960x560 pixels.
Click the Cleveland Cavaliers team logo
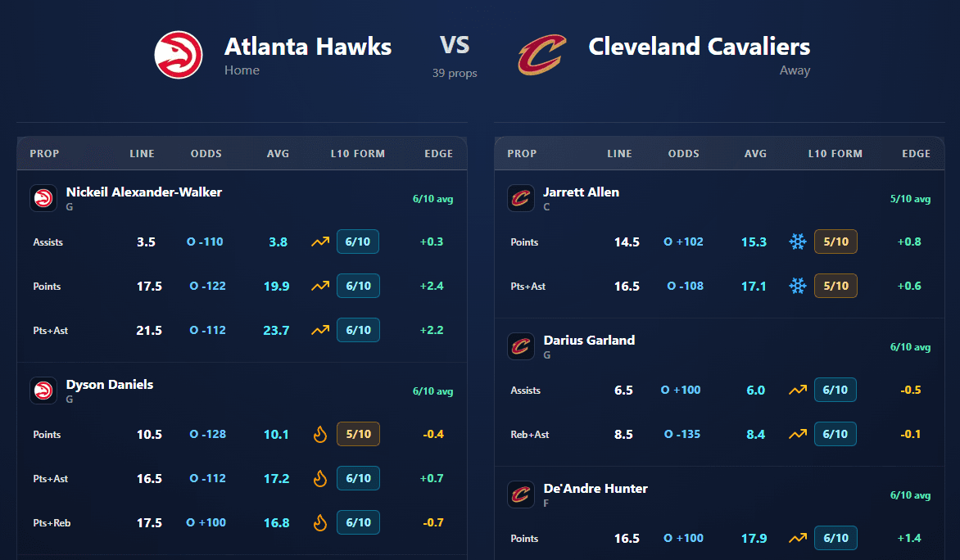541,55
